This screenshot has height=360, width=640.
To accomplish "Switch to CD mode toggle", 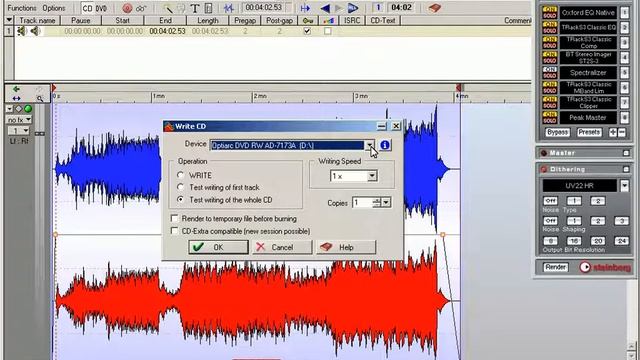I will point(87,8).
